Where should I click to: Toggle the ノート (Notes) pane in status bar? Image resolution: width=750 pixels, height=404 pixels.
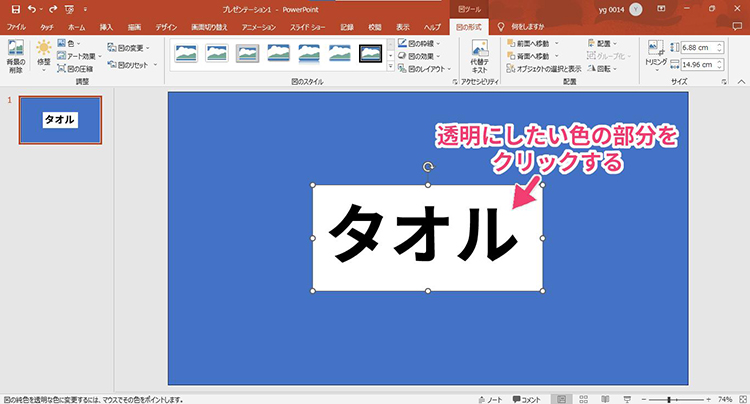[491, 397]
